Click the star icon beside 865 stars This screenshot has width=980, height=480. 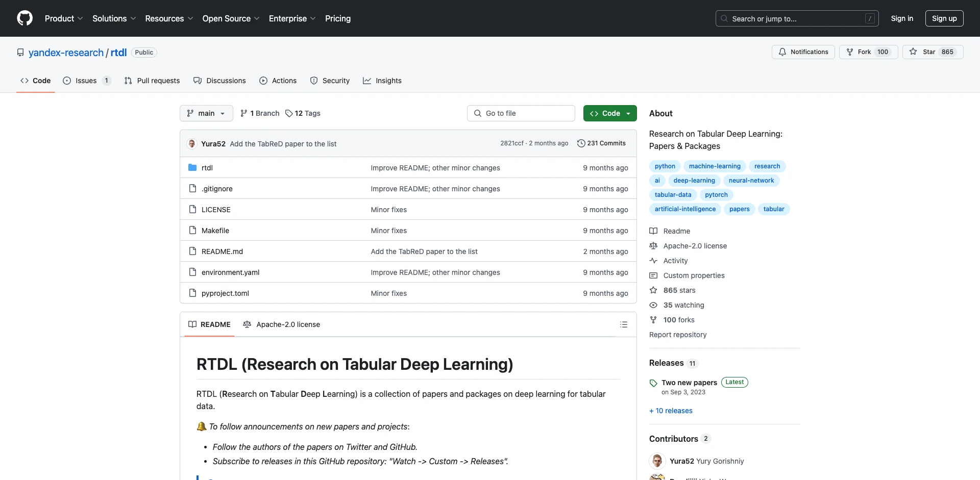(x=653, y=290)
